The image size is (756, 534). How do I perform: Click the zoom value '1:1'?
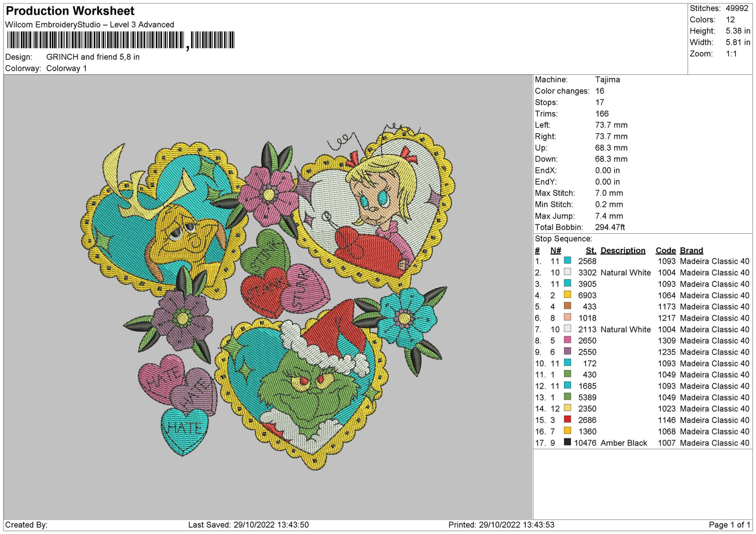coord(731,54)
